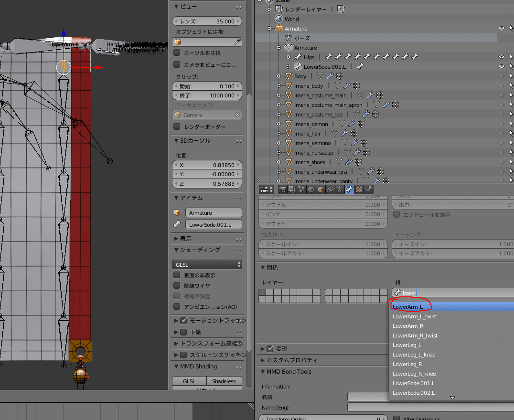Open the Bone properties tab
Viewport: 514px width, 420px height.
[x=349, y=189]
